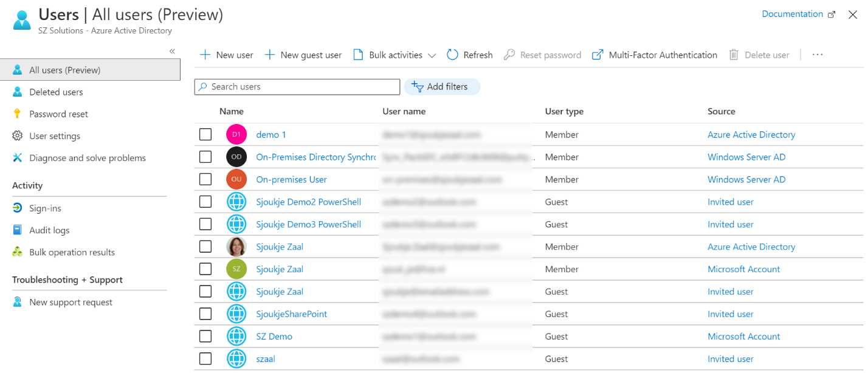Click inside the Search users field

(297, 86)
